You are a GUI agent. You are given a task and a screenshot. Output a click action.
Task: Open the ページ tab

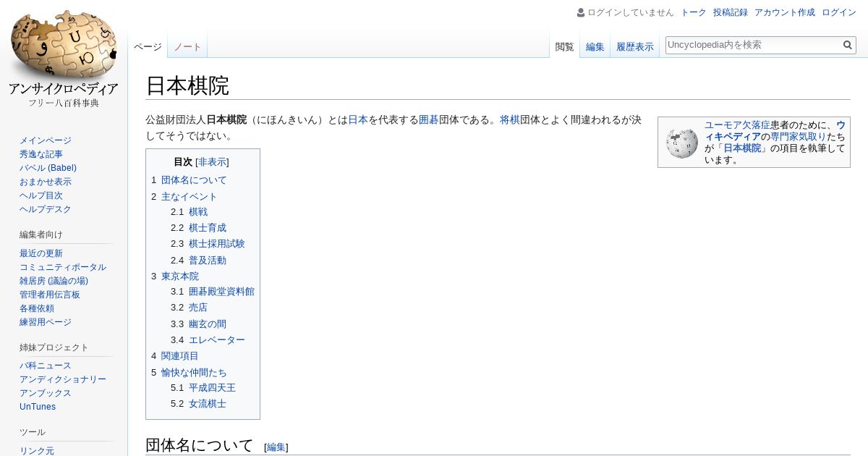[x=148, y=46]
